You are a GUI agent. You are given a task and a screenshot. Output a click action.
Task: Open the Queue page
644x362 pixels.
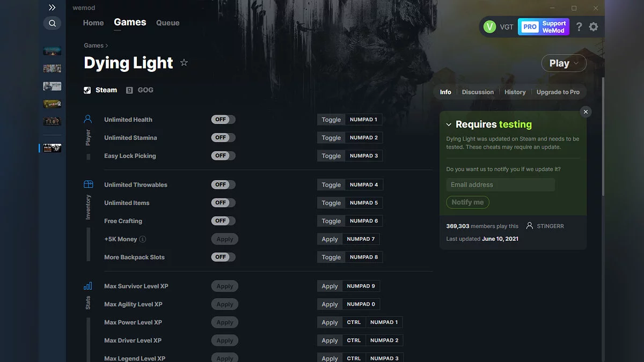[167, 23]
